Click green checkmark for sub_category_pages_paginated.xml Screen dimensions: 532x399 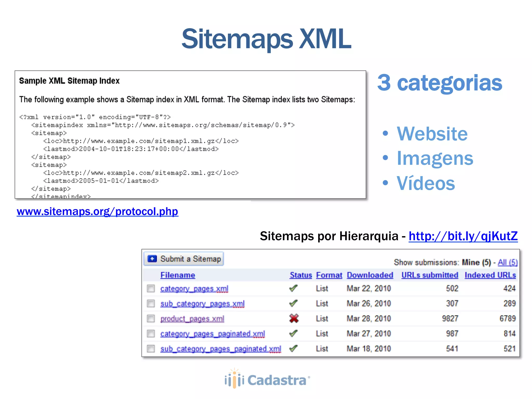pyautogui.click(x=293, y=349)
